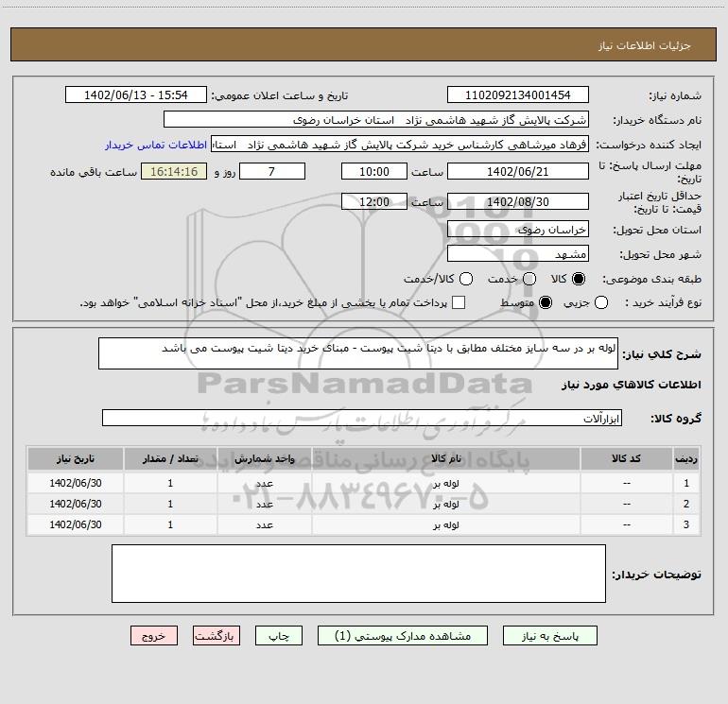728x704 pixels.
Task: Select the 'متوسط' purchase type radio
Action: [x=531, y=302]
